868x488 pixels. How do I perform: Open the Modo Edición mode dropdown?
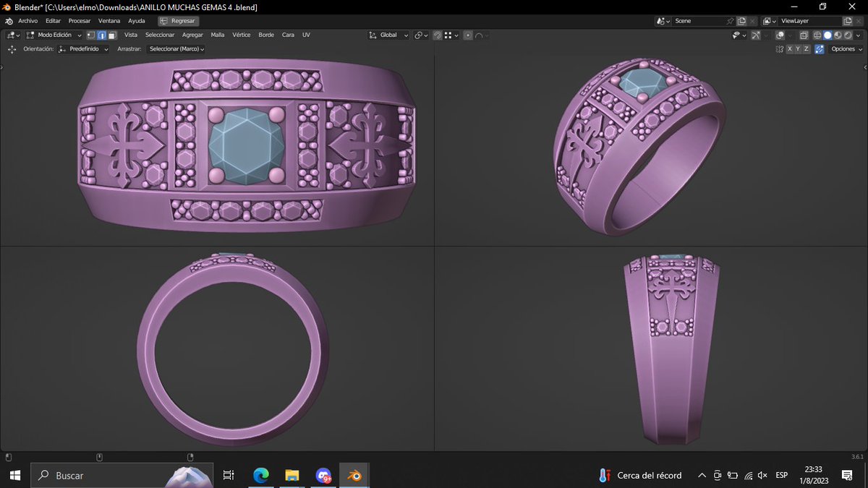coord(54,35)
